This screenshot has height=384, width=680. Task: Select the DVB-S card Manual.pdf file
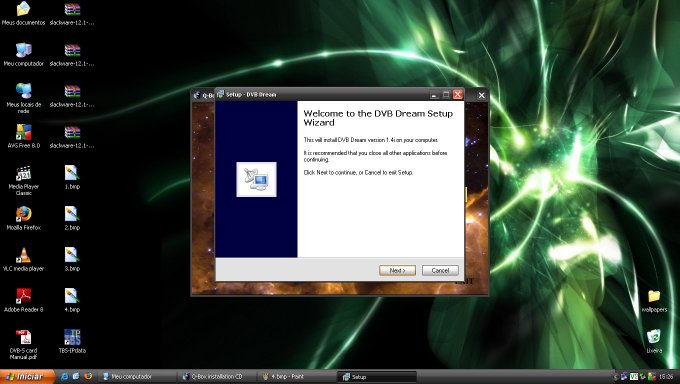point(23,344)
